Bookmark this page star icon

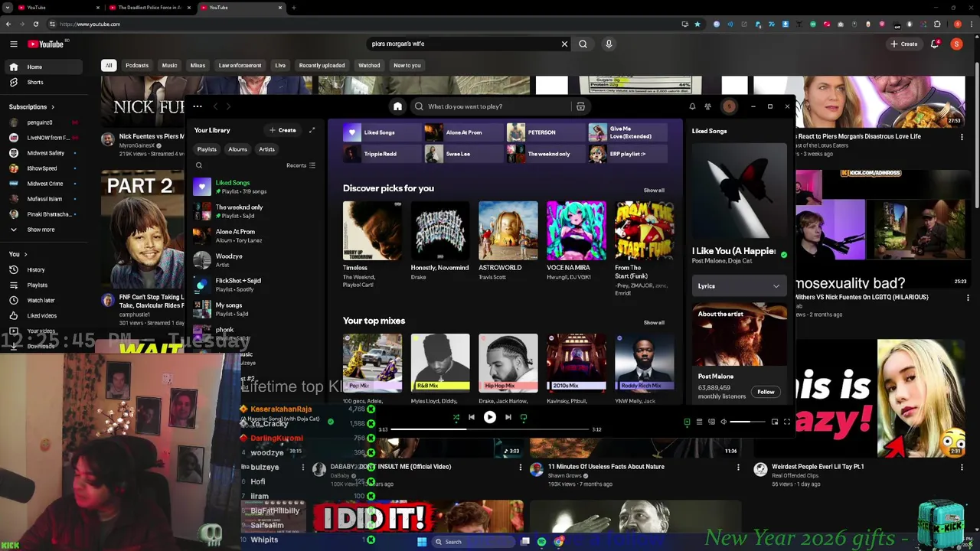click(697, 24)
